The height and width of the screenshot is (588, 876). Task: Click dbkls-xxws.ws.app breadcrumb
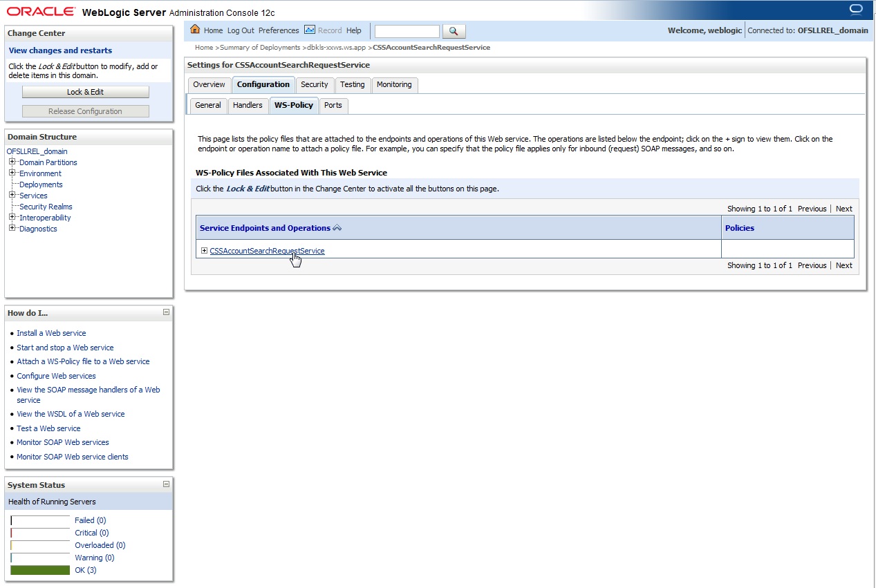(x=336, y=48)
